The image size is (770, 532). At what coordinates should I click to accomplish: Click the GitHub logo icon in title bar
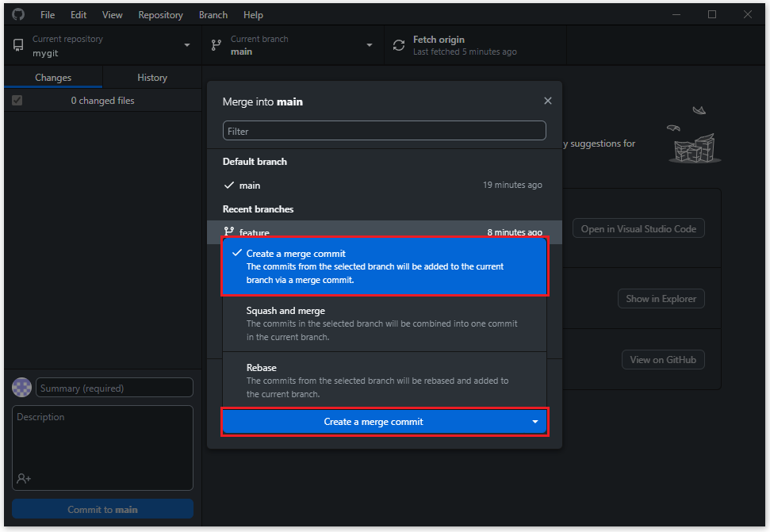pos(18,14)
